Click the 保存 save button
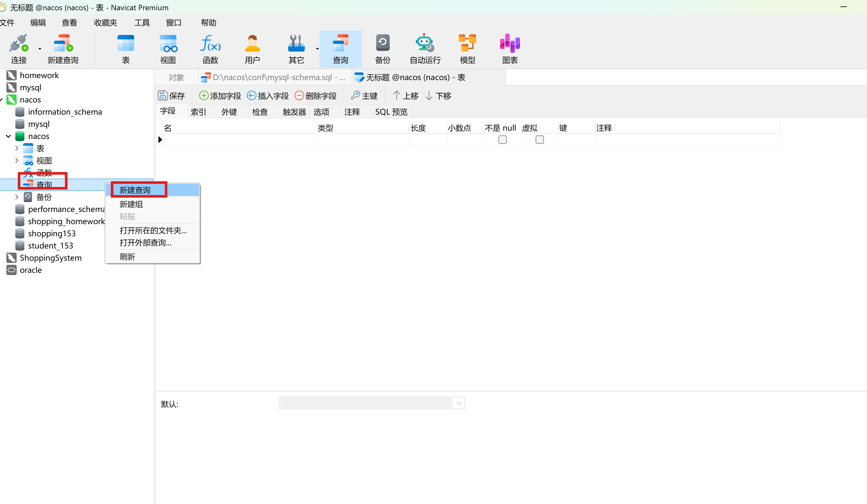 [x=171, y=96]
